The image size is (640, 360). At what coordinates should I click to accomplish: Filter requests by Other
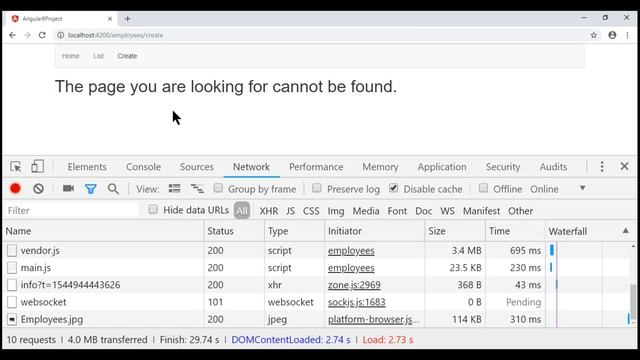coord(521,211)
